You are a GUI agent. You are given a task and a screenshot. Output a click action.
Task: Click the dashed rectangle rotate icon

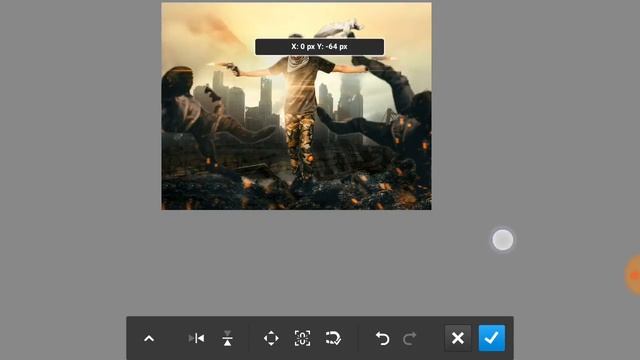333,338
